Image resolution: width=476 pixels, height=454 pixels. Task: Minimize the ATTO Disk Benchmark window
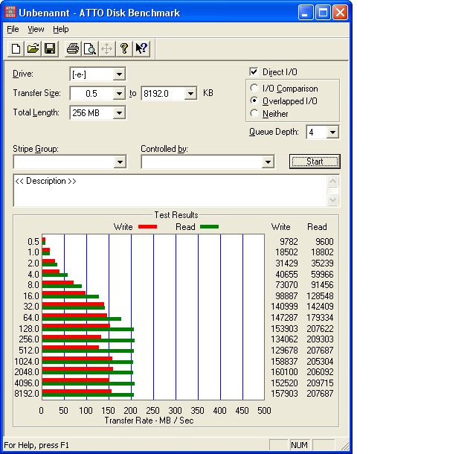click(x=306, y=13)
